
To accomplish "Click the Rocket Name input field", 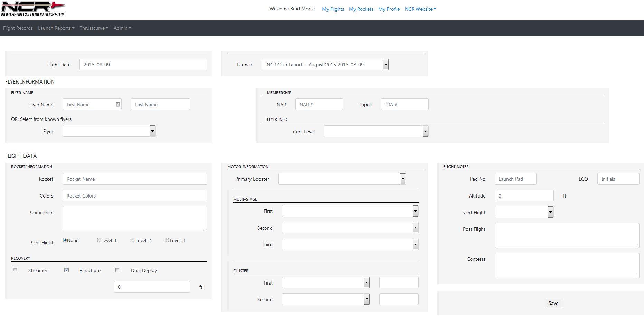I will tap(135, 179).
